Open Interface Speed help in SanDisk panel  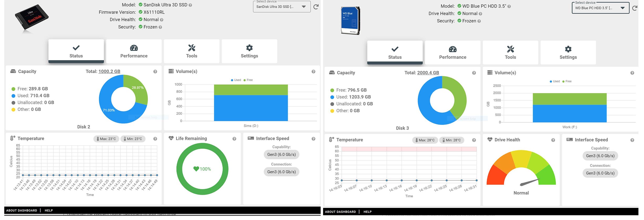314,139
